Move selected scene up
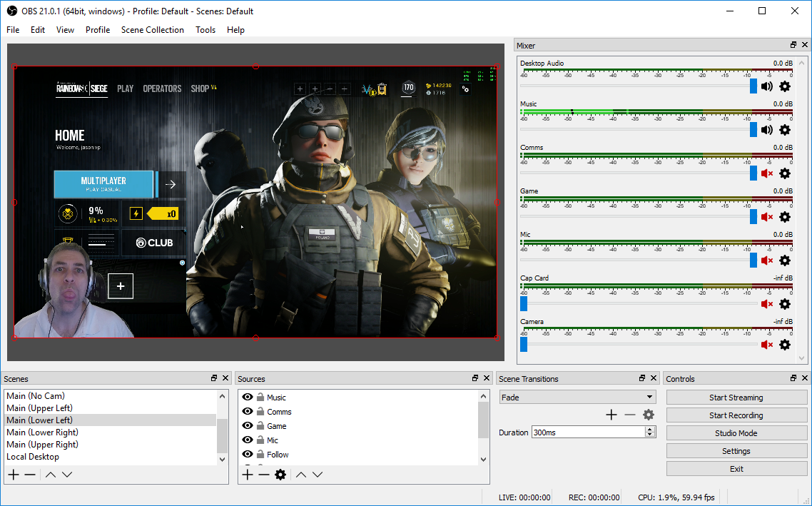Viewport: 812px width, 506px height. 50,475
